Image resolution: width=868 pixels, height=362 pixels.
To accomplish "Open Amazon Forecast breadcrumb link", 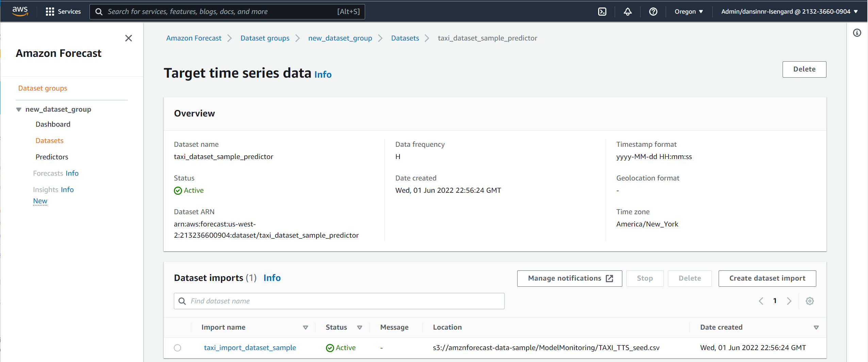I will (194, 38).
